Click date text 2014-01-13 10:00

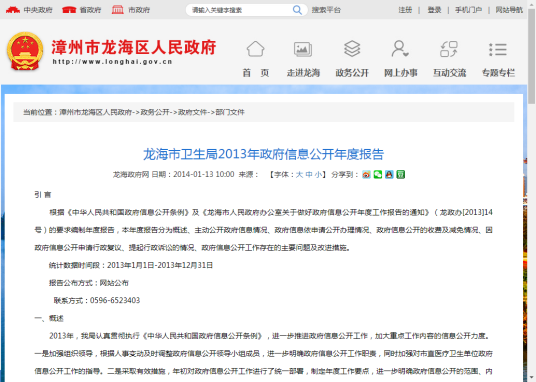point(203,174)
